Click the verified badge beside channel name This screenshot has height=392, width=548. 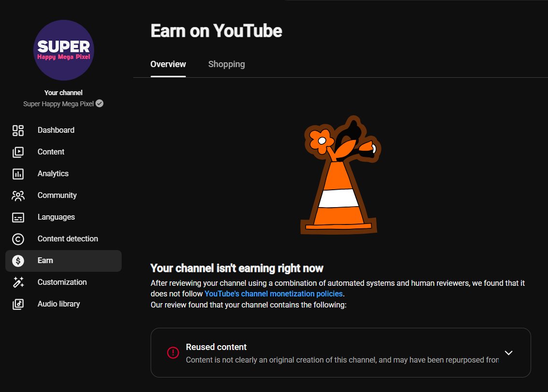[x=99, y=103]
